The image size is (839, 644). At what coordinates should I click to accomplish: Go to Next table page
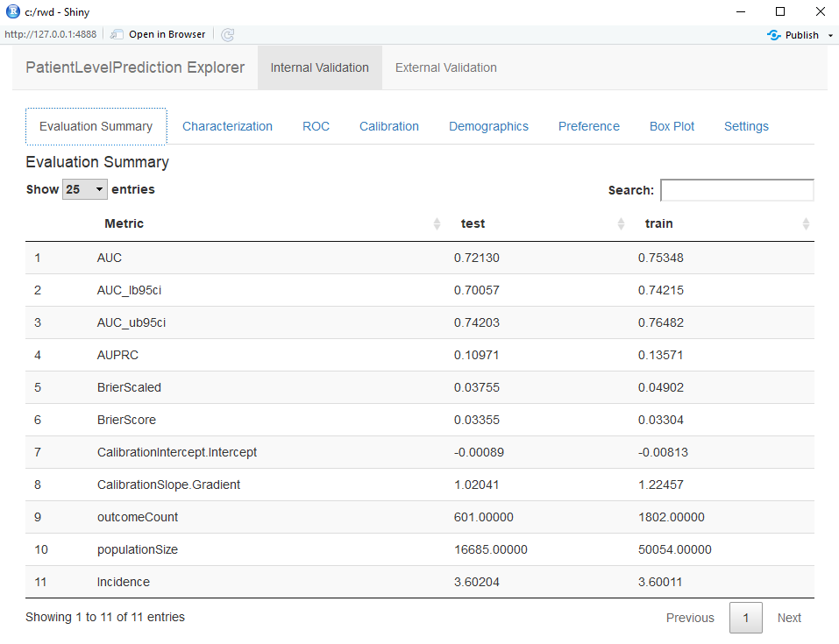pyautogui.click(x=789, y=618)
